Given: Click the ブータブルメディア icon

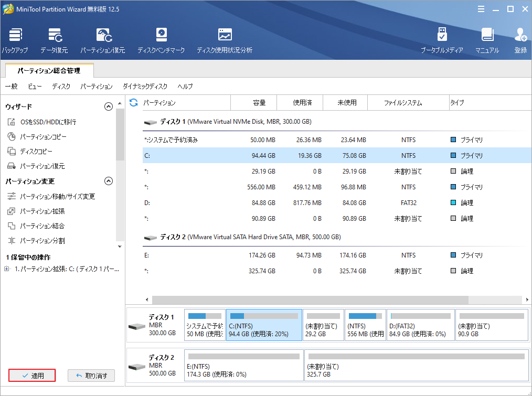Looking at the screenshot, I should (442, 39).
